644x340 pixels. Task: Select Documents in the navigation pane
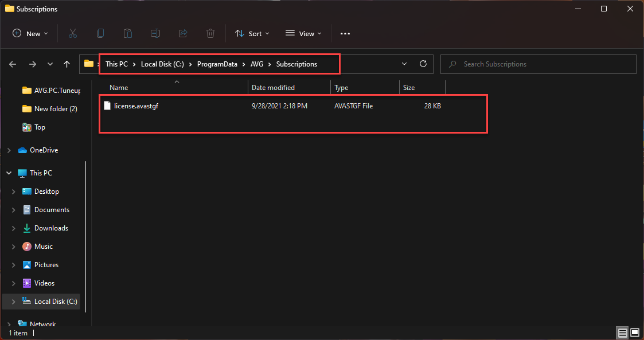click(x=45, y=210)
